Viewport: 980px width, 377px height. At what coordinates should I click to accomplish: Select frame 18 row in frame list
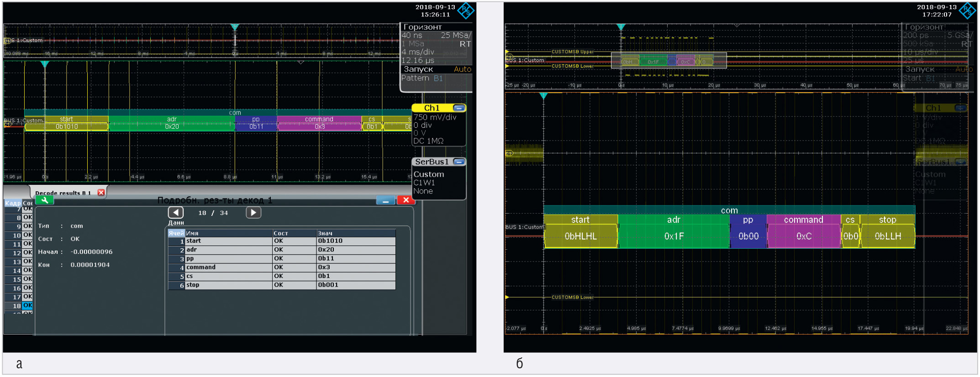[x=18, y=306]
